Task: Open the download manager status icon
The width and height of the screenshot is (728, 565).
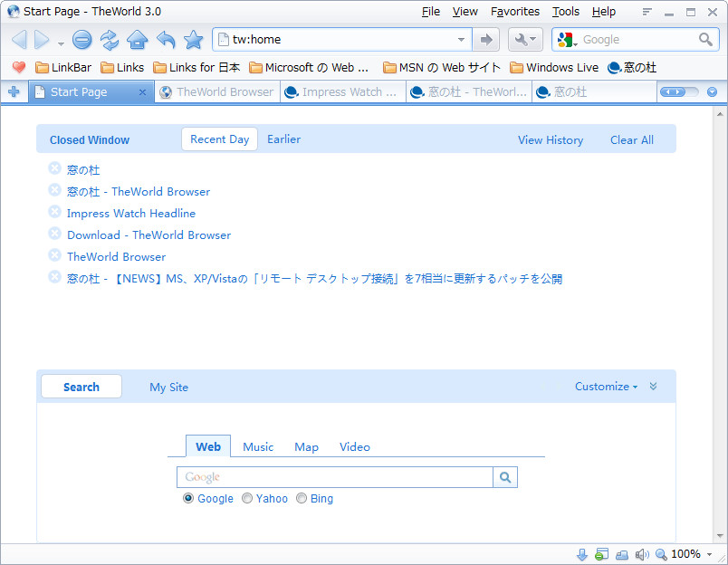Action: pyautogui.click(x=581, y=554)
